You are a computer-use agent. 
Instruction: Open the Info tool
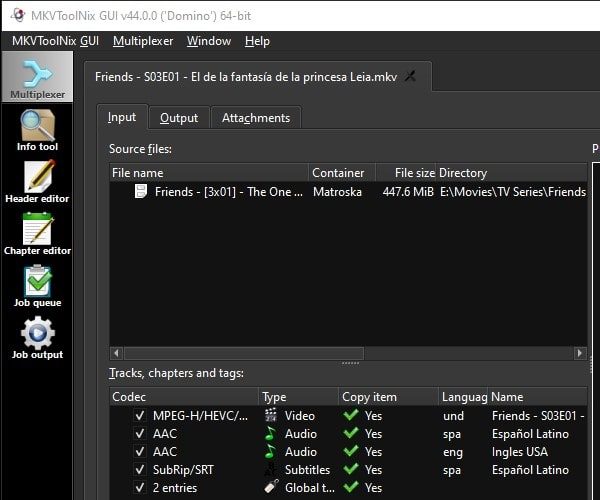(x=37, y=130)
